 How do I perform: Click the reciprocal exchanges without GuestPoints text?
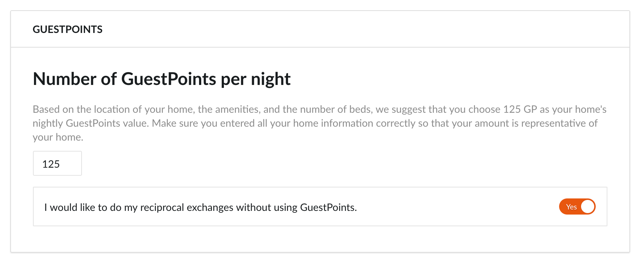pyautogui.click(x=200, y=207)
